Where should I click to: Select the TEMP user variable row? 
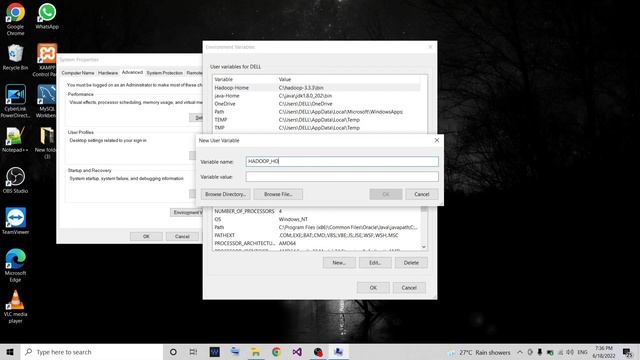316,120
